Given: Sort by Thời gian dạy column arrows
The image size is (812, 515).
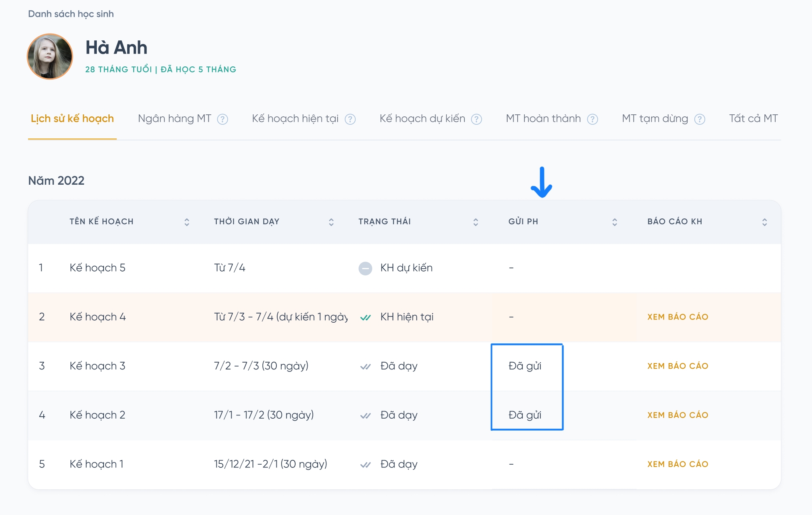Looking at the screenshot, I should coord(331,222).
